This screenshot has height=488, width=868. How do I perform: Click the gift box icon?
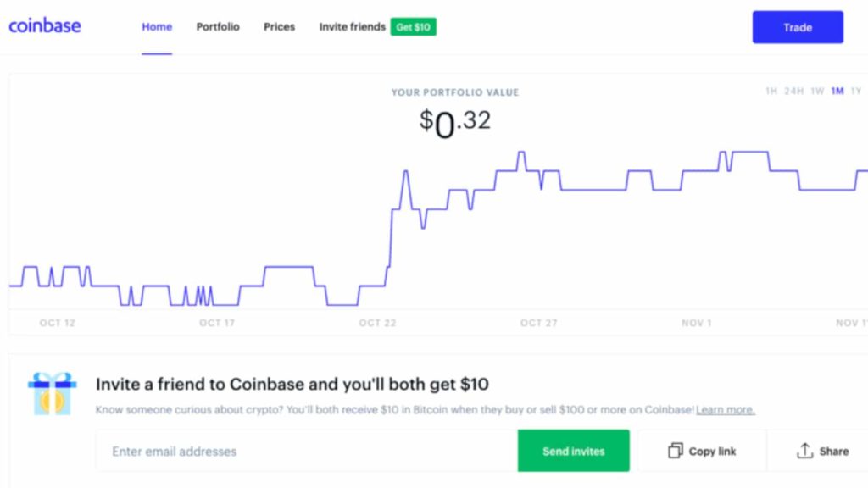point(52,393)
